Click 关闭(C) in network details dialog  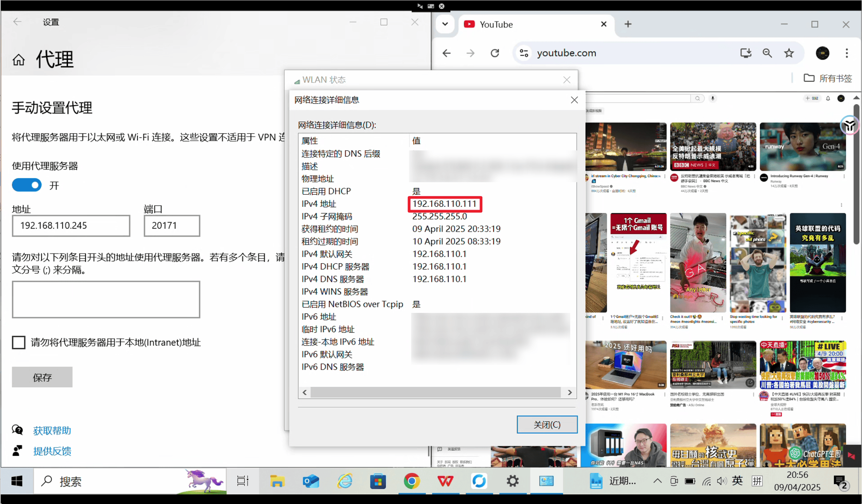547,424
